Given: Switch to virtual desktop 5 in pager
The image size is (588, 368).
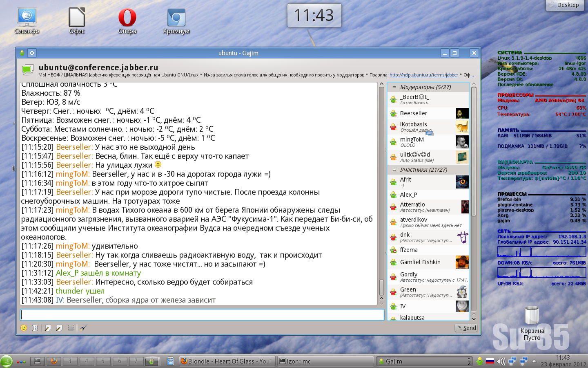Looking at the screenshot, I should 103,361.
